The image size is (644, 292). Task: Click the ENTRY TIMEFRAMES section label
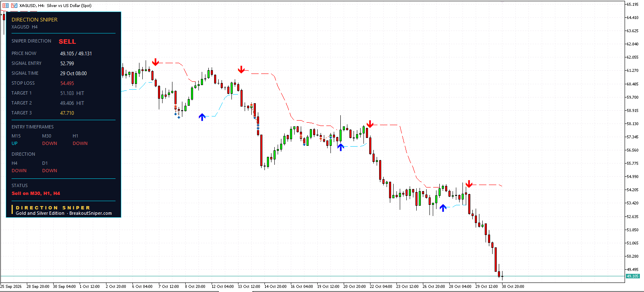(33, 127)
